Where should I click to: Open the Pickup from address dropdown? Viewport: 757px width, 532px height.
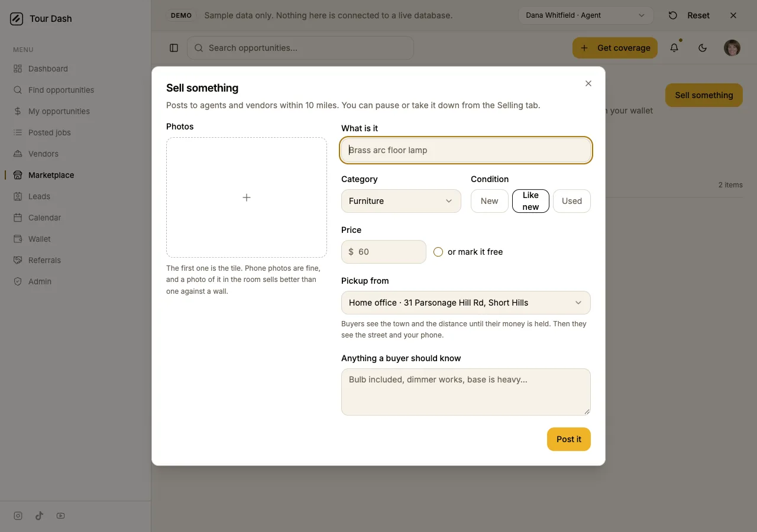[466, 303]
